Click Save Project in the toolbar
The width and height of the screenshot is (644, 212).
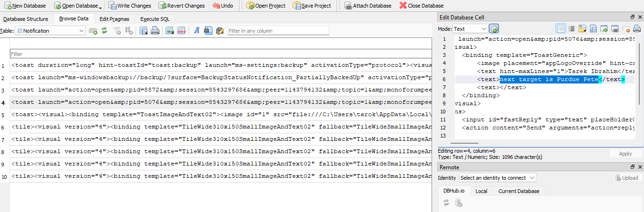pyautogui.click(x=312, y=6)
